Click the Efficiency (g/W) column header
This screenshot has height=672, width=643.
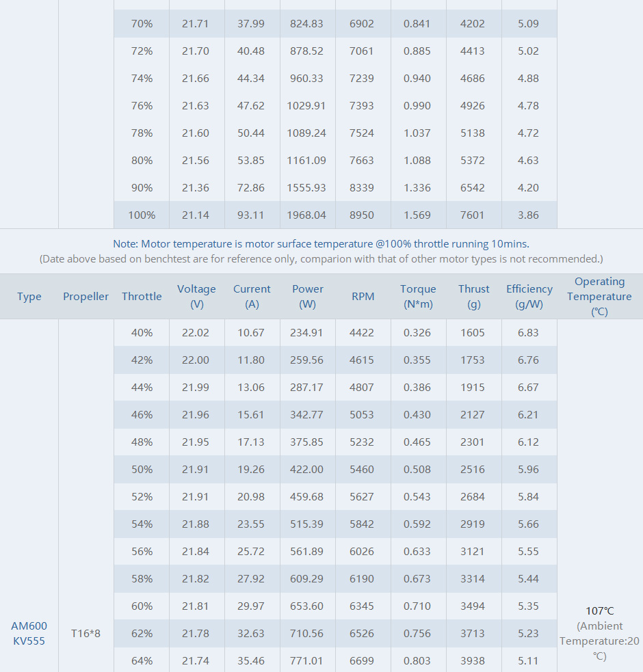click(529, 297)
